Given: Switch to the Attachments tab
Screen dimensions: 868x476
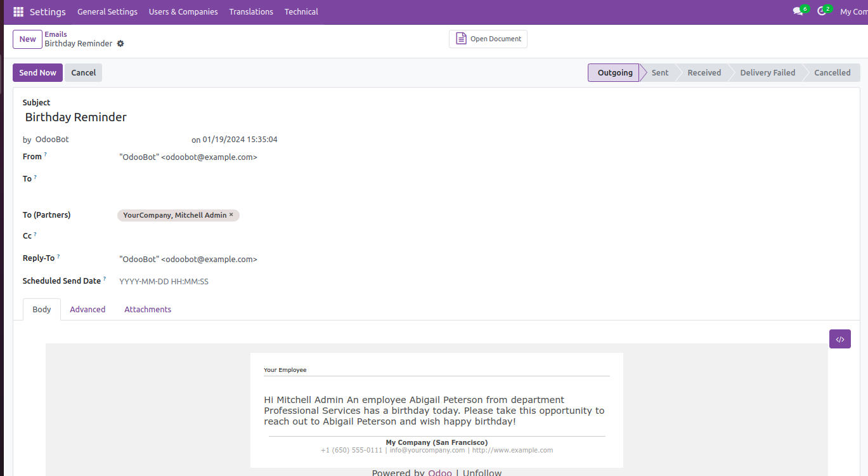Looking at the screenshot, I should [x=148, y=309].
